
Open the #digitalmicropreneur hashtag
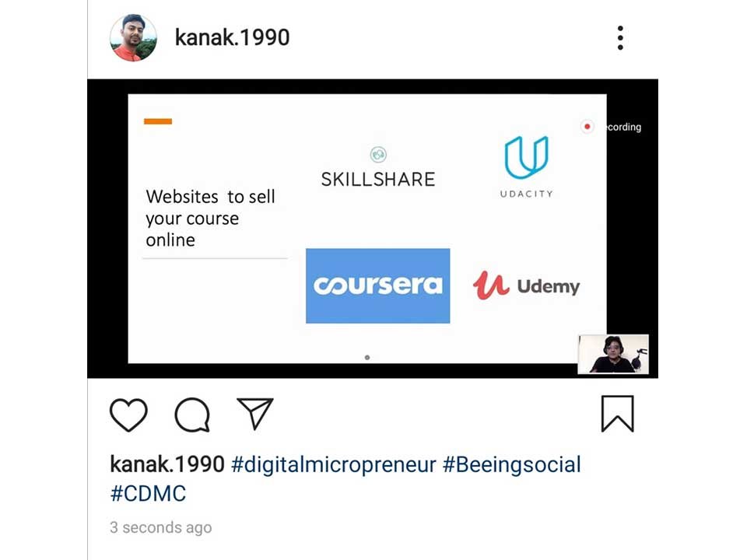pyautogui.click(x=334, y=465)
